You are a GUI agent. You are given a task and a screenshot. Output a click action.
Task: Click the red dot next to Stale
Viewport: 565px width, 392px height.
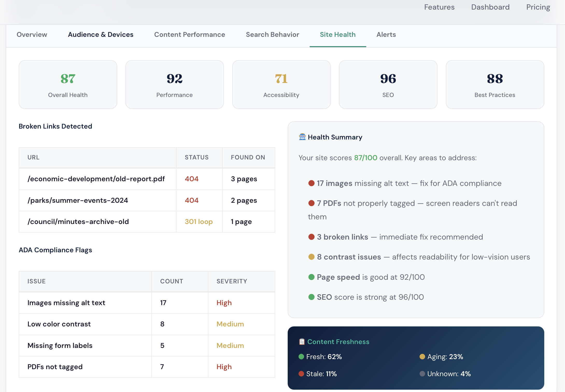[301, 374]
